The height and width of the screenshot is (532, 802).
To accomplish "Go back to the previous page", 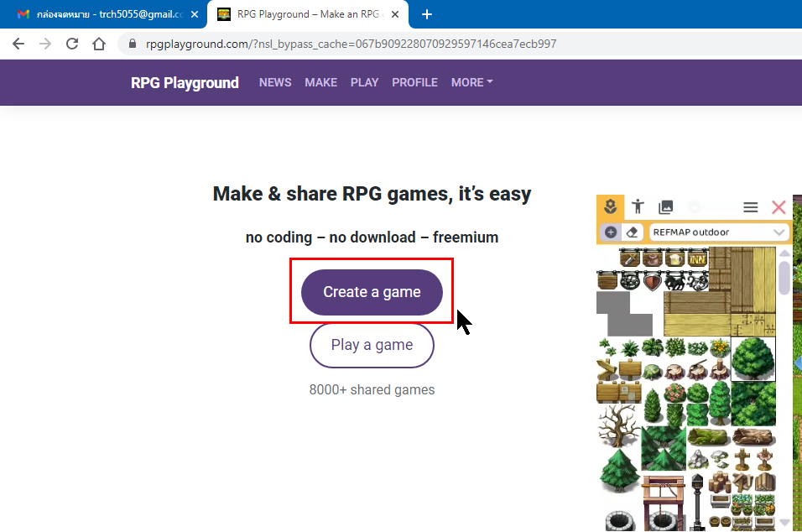I will click(x=18, y=44).
